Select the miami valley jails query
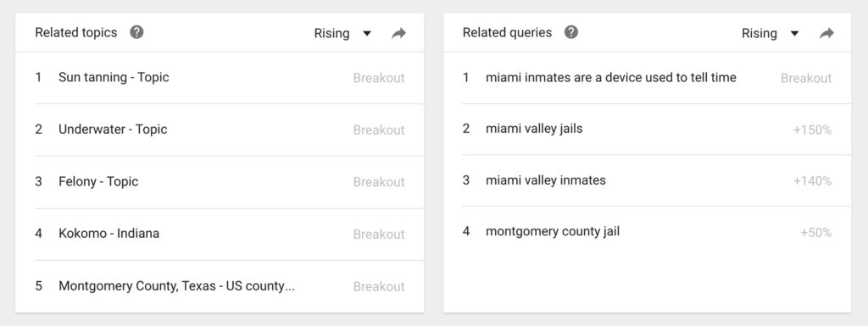The height and width of the screenshot is (326, 868). coord(647,130)
